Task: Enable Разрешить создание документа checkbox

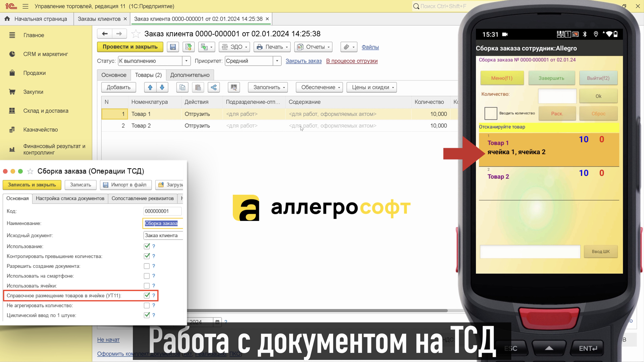Action: (147, 266)
